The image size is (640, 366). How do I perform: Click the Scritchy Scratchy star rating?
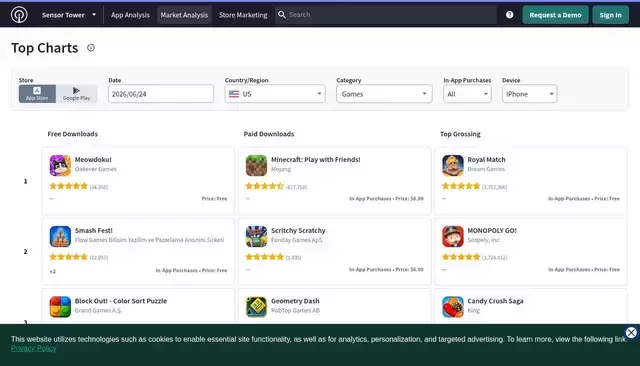264,257
